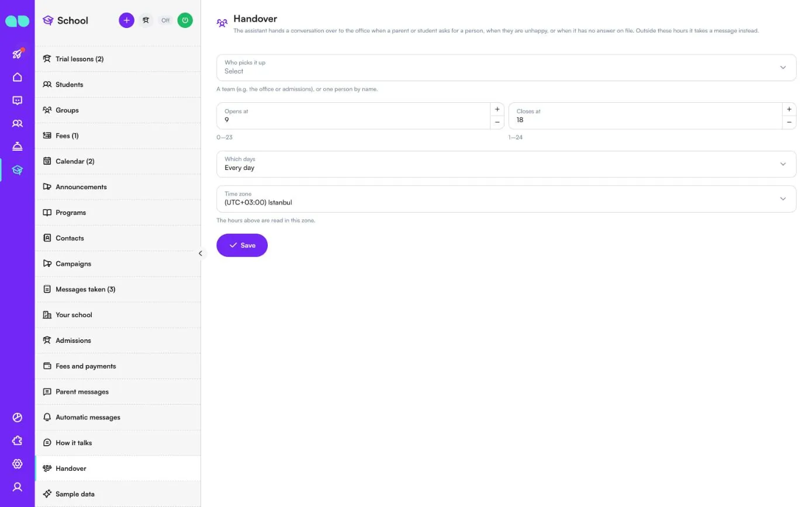Viewport: 812px width, 507px height.
Task: Click the rocket icon in the left rail
Action: pos(18,54)
